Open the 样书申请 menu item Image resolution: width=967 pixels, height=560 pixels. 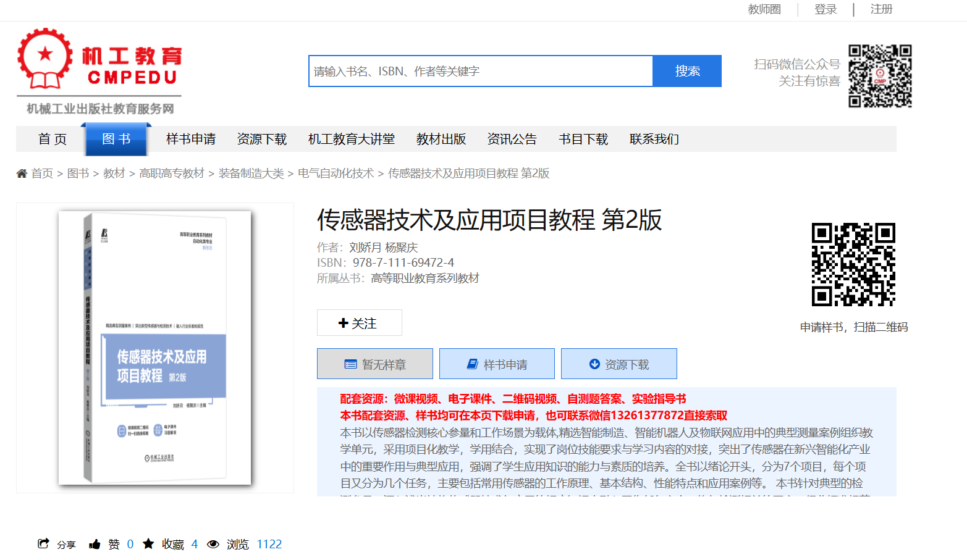pyautogui.click(x=191, y=139)
